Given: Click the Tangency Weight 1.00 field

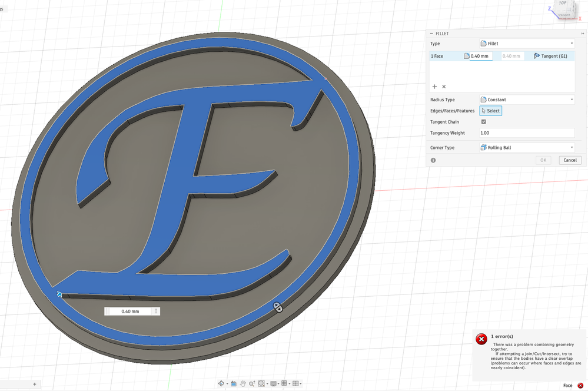Looking at the screenshot, I should pyautogui.click(x=527, y=133).
